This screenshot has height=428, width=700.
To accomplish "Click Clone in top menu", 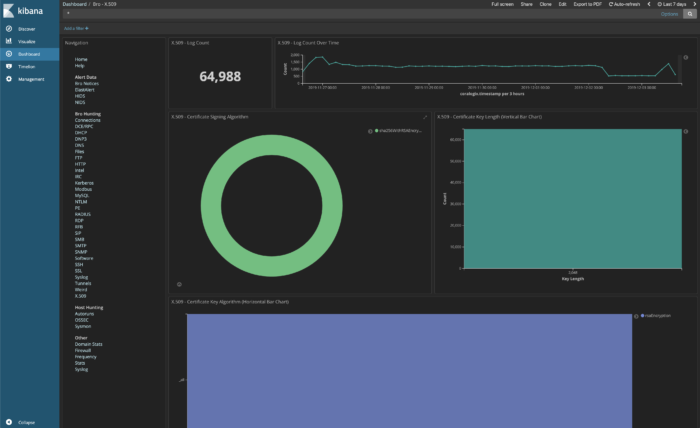I will point(545,4).
